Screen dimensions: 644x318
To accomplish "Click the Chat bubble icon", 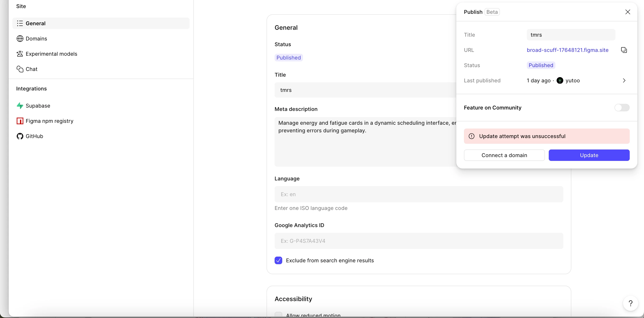I will click(x=20, y=69).
